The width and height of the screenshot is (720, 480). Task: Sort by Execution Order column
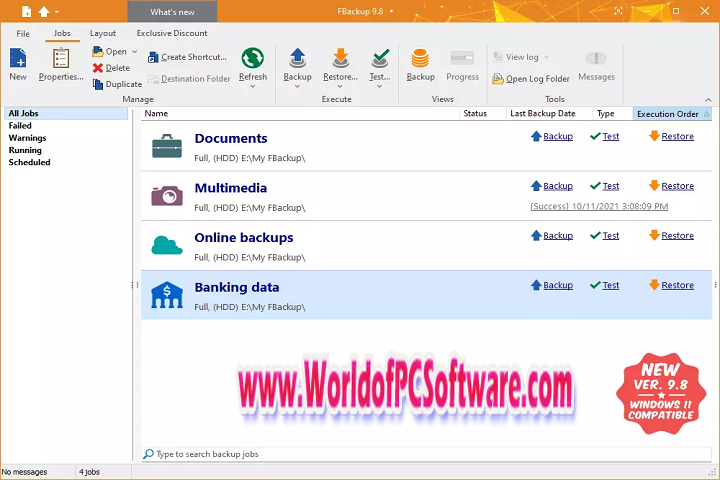click(x=672, y=113)
